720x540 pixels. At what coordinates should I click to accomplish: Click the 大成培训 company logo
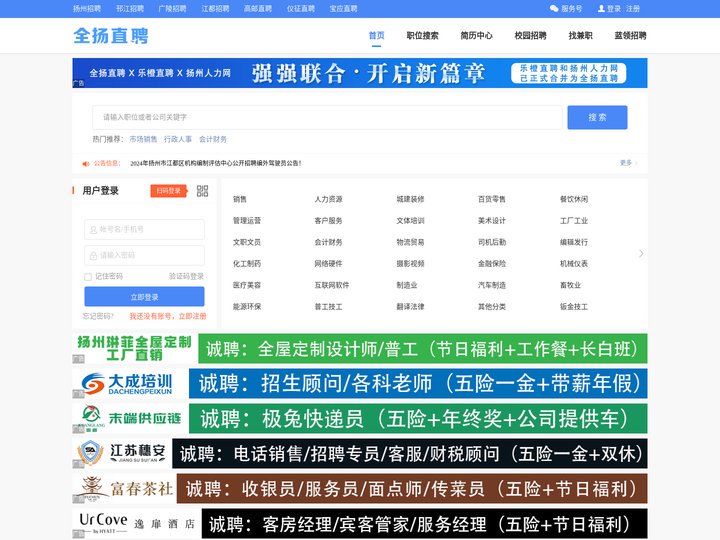coord(127,384)
